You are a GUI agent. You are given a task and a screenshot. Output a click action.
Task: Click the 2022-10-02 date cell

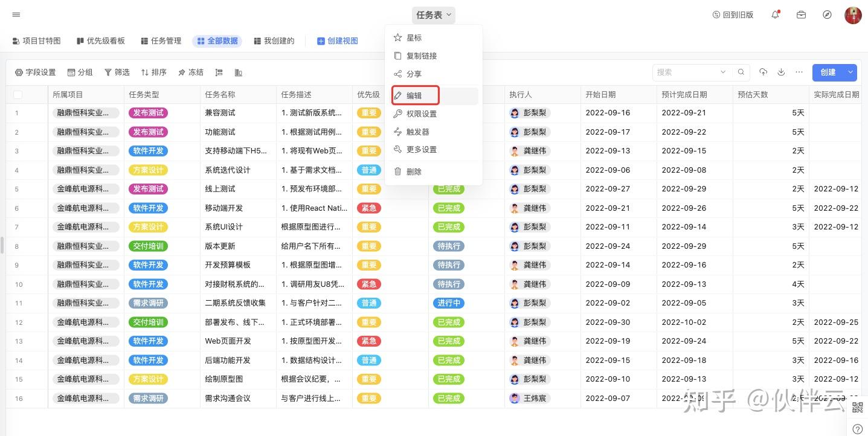tap(695, 322)
